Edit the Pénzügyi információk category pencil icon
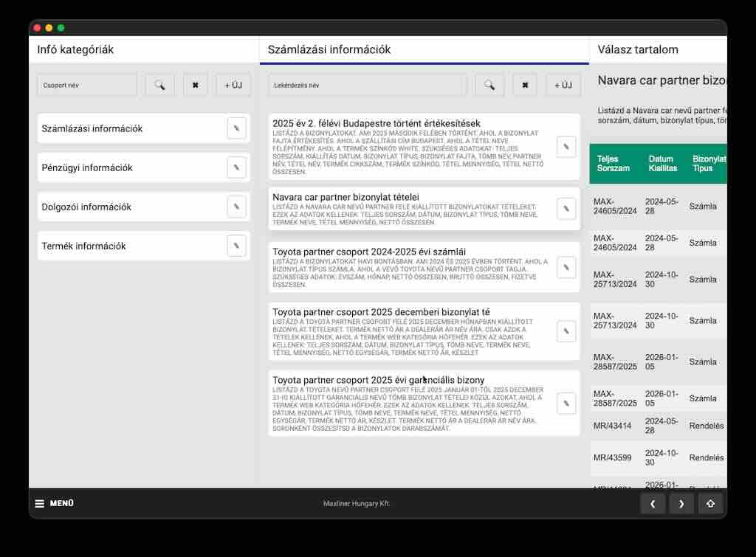The height and width of the screenshot is (557, 756). (x=236, y=167)
